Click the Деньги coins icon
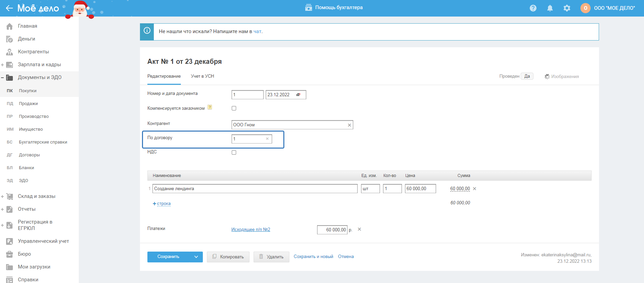644x283 pixels. pyautogui.click(x=9, y=39)
